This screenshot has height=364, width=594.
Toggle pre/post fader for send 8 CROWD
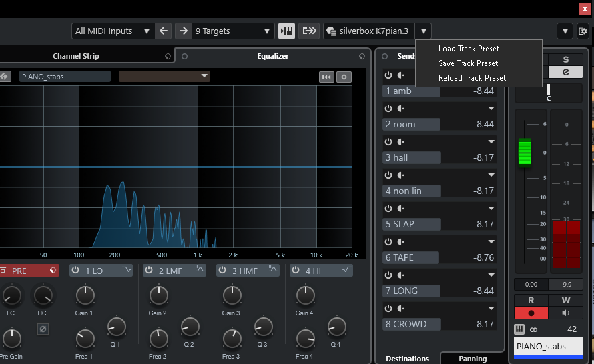point(401,309)
